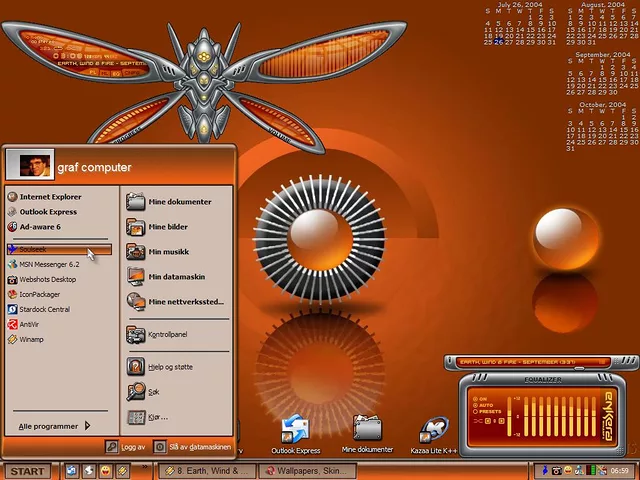Open Søk search tool
The height and width of the screenshot is (480, 640).
[x=143, y=392]
